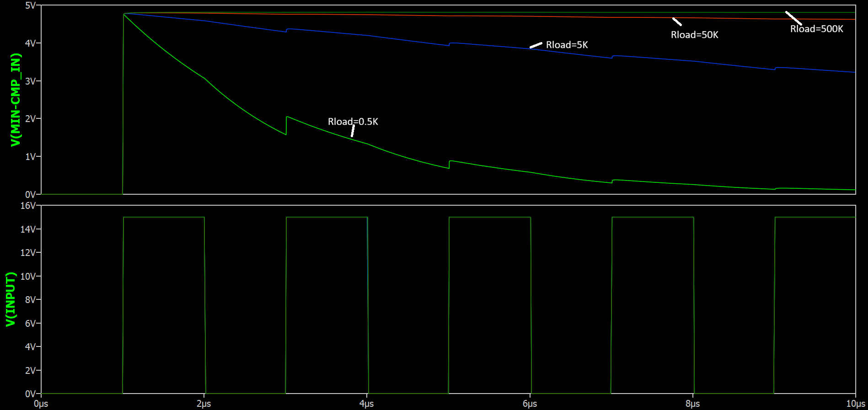Click the 3V tick on upper axis
This screenshot has height=410, width=868.
(30, 81)
